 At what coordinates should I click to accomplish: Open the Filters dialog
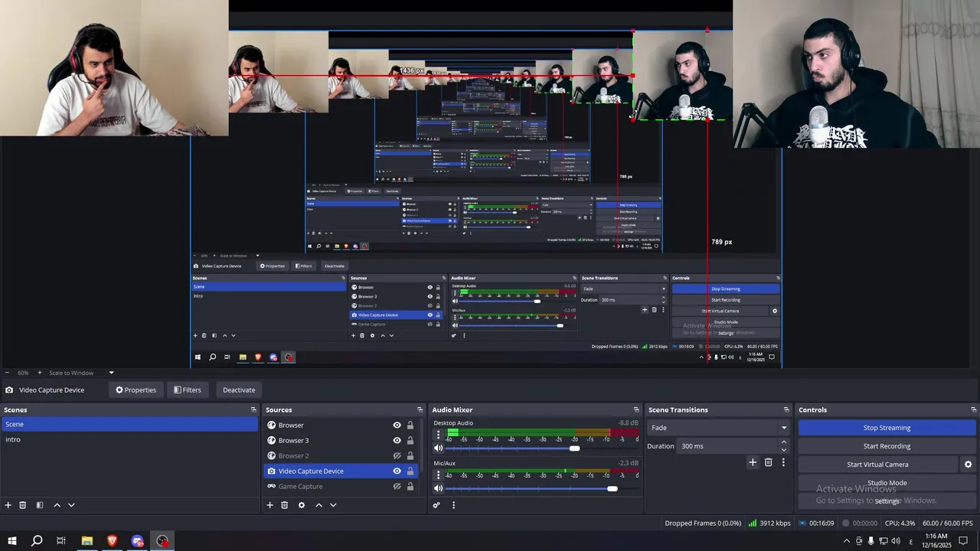187,390
